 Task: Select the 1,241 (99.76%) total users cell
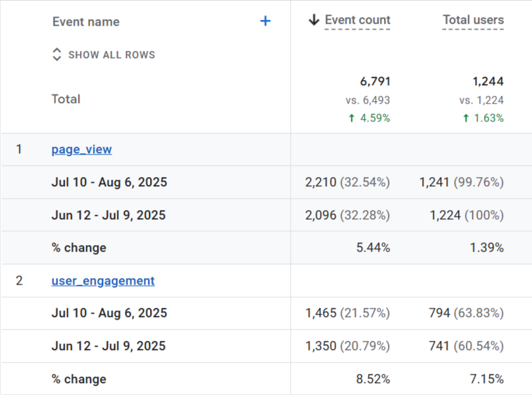(461, 182)
